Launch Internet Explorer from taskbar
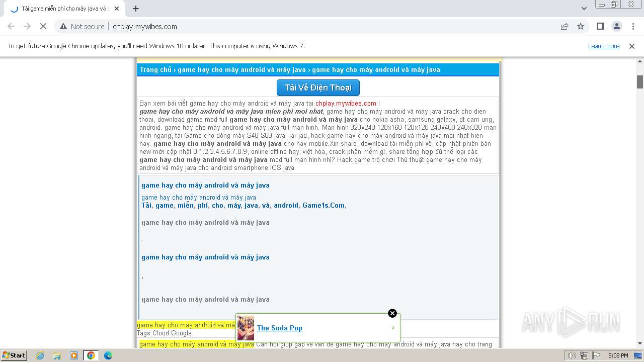Image resolution: width=644 pixels, height=362 pixels. click(x=40, y=355)
